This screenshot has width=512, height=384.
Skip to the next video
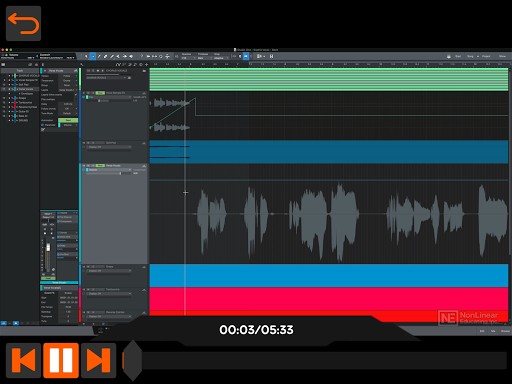pos(98,360)
